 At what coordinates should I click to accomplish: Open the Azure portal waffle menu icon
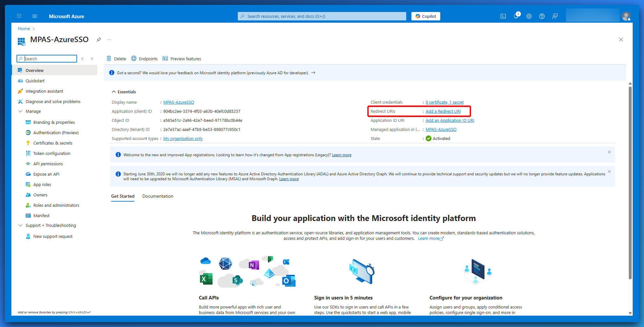pos(19,16)
